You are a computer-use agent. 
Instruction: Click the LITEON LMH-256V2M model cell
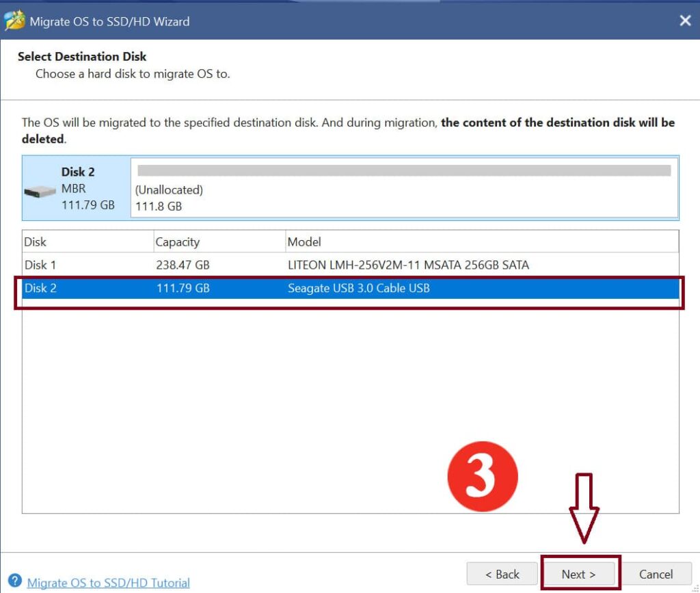point(407,265)
